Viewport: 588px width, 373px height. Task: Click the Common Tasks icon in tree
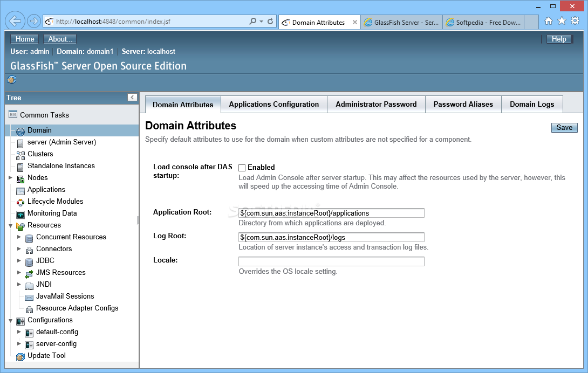tap(13, 114)
